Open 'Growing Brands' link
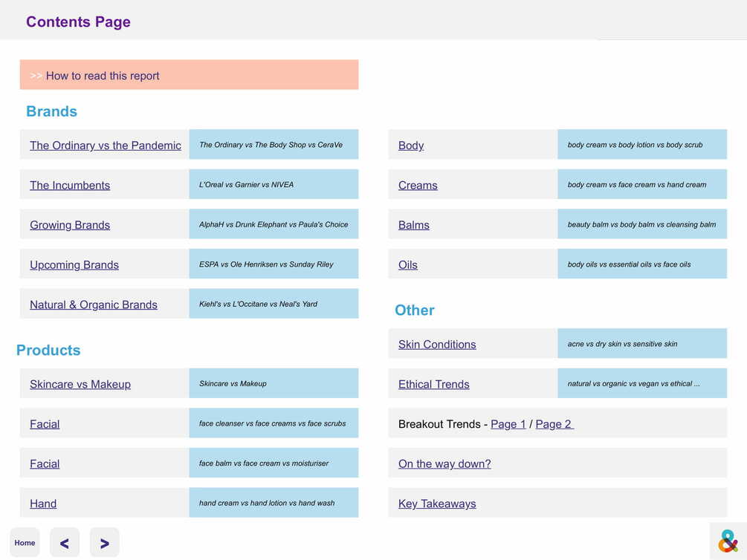Viewport: 747px width, 560px height. pyautogui.click(x=70, y=225)
